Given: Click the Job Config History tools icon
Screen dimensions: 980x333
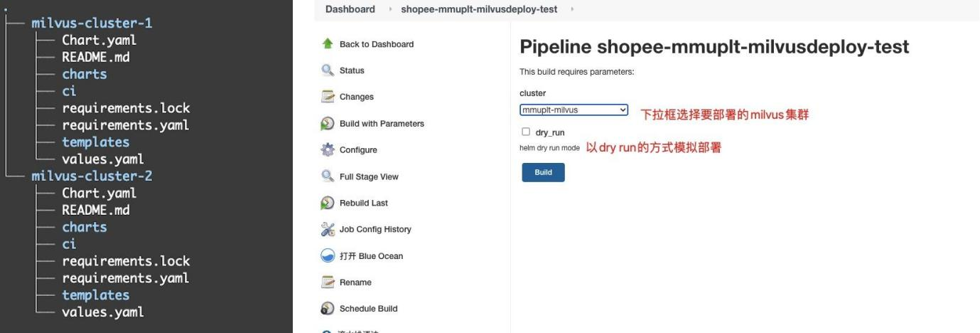Looking at the screenshot, I should 328,229.
